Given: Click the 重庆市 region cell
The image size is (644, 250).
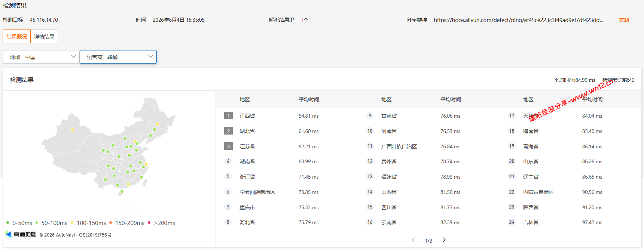Looking at the screenshot, I should pos(247,208).
